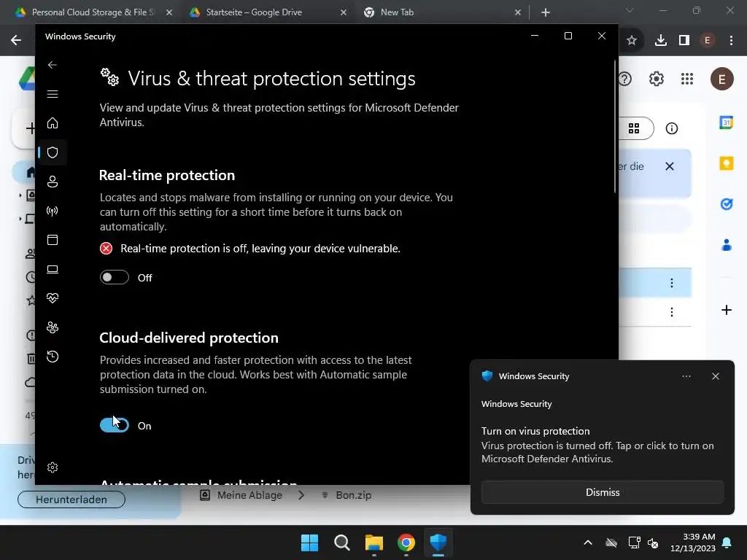Open Google account avatar E in Drive
This screenshot has height=560, width=747.
tap(721, 79)
